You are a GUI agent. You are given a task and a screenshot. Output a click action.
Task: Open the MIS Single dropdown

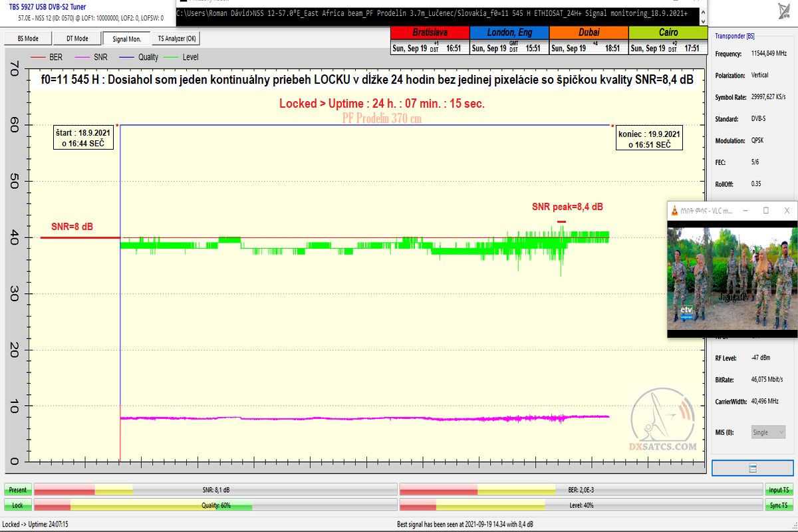[x=768, y=432]
